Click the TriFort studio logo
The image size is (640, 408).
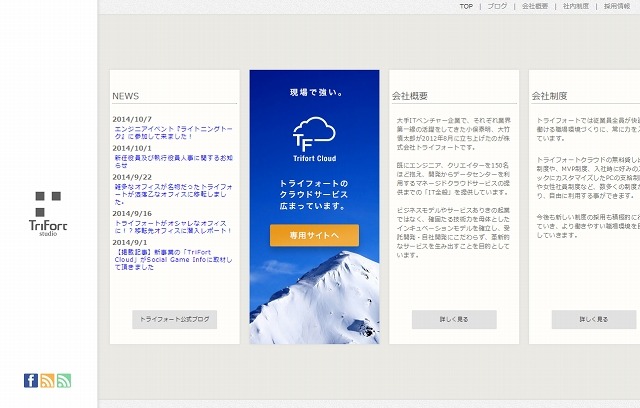[48, 214]
